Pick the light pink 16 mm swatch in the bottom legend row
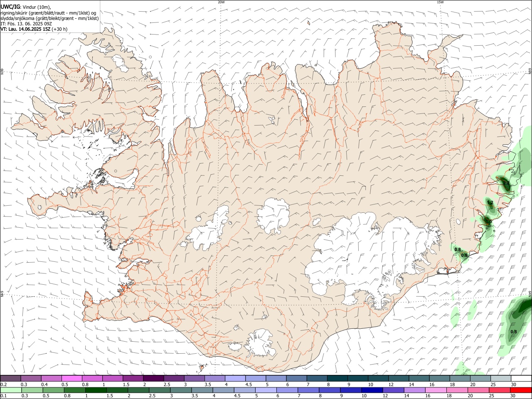Image resolution: width=532 pixels, height=399 pixels. click(436, 390)
